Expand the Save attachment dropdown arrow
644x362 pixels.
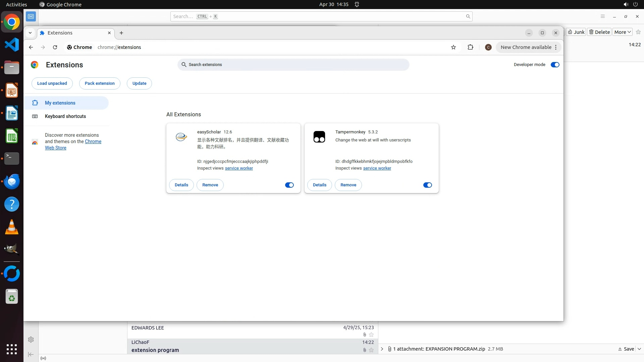[639, 349]
